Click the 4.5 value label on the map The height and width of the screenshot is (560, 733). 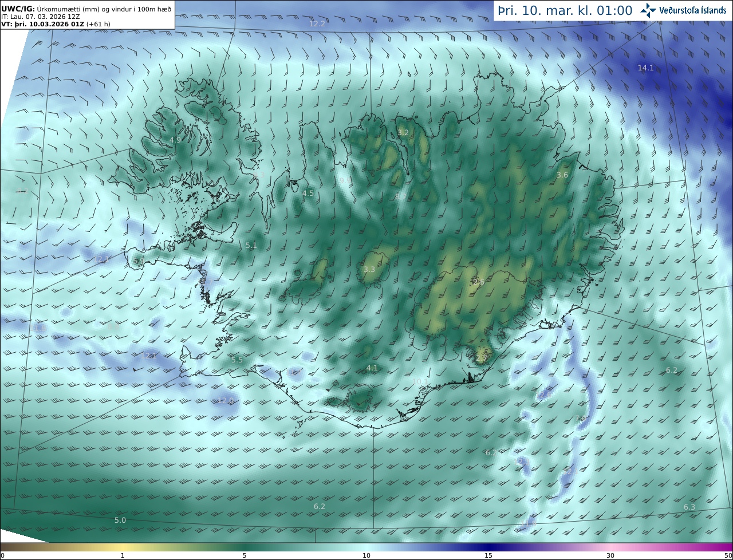[x=308, y=193]
